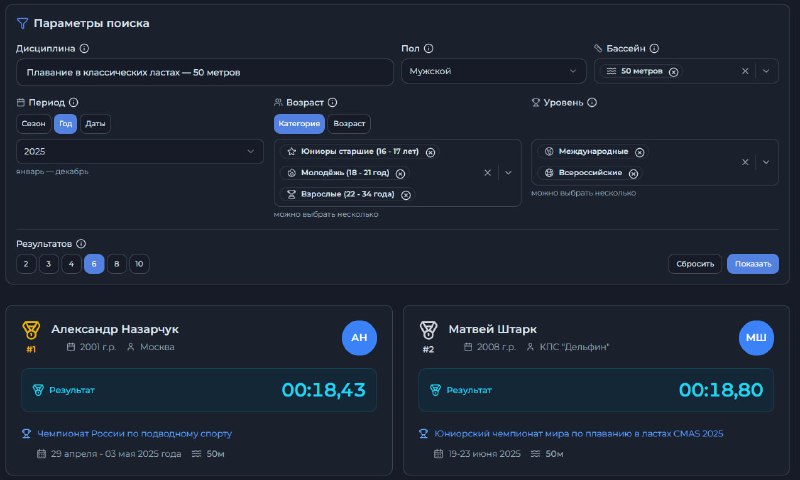
Task: Click the info icon next to Дисциплина
Action: click(x=84, y=48)
